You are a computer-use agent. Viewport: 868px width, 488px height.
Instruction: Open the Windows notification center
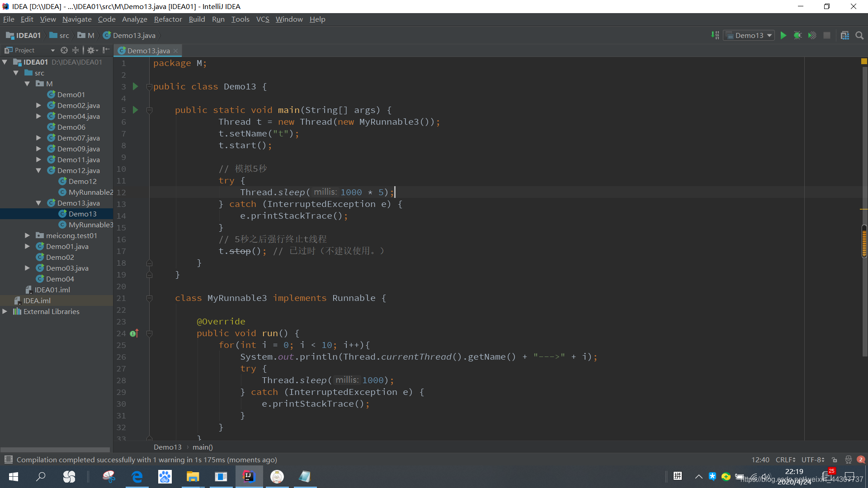(849, 477)
